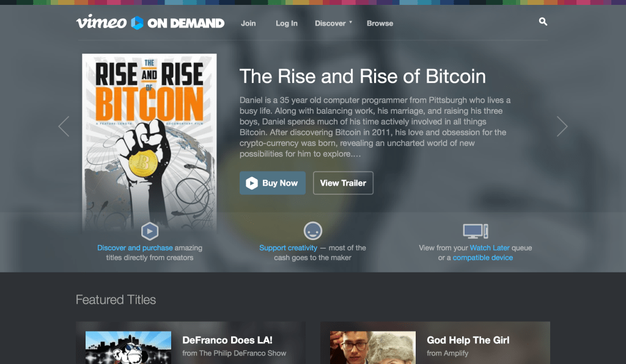Screen dimensions: 626x364
Task: Click the View Trailer button
Action: click(x=344, y=183)
